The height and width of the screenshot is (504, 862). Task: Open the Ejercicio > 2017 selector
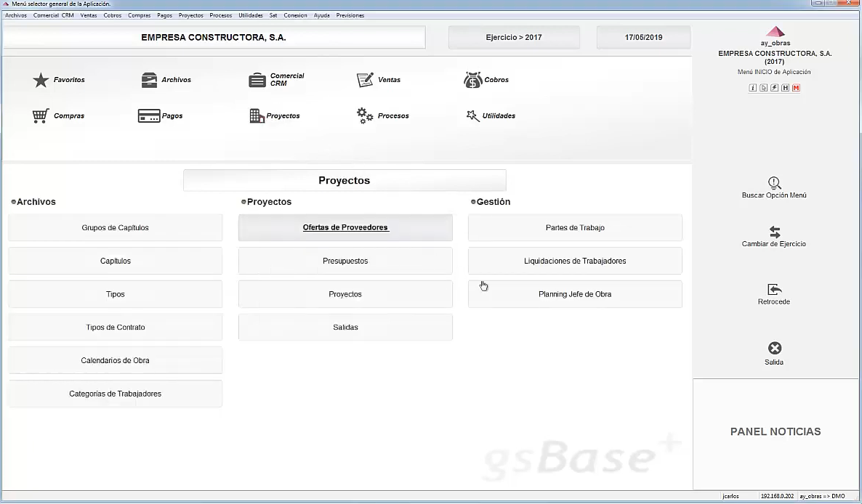(x=514, y=37)
